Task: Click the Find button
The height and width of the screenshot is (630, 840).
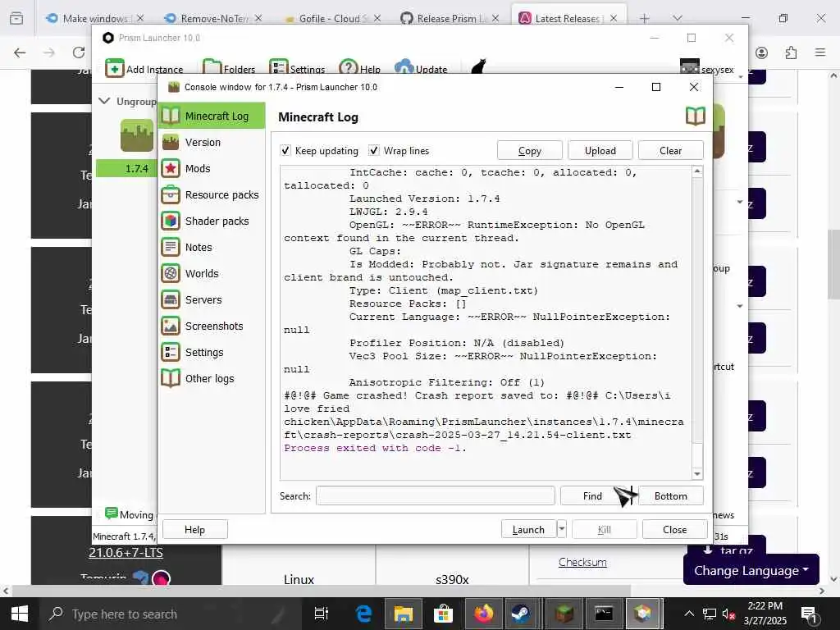Action: (x=592, y=495)
